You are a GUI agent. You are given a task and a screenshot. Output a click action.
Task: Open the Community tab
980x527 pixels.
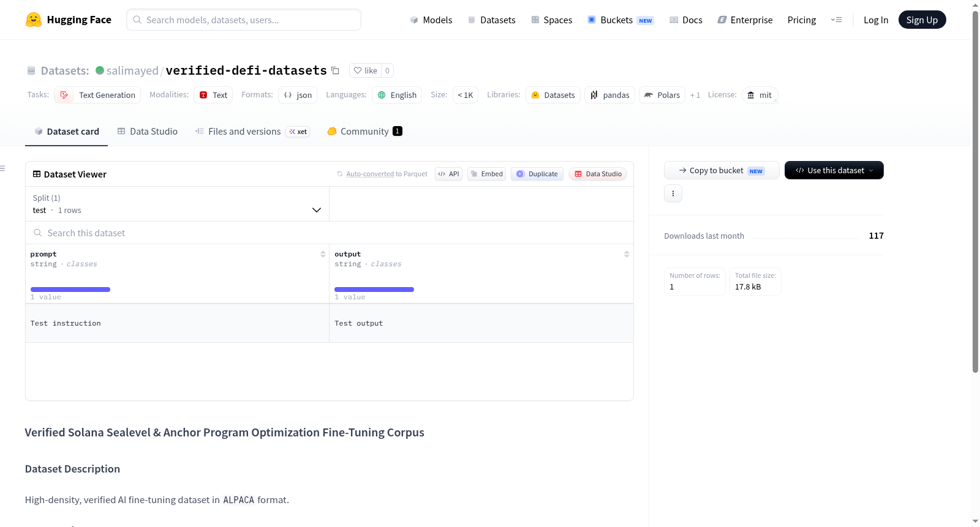[x=364, y=131]
